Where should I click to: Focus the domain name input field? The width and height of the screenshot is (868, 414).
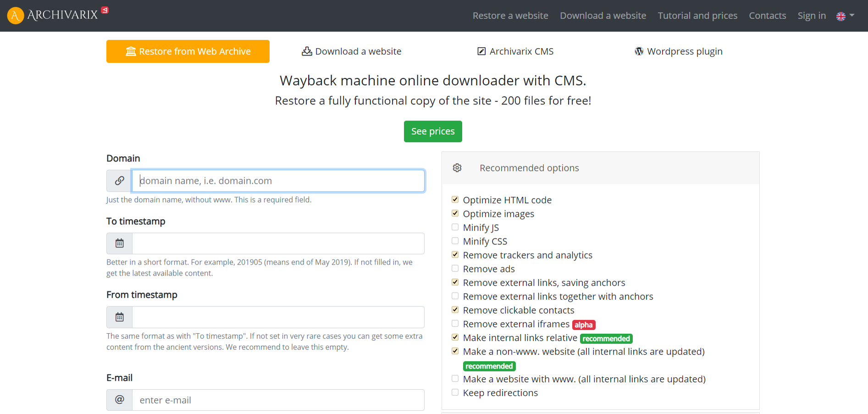(278, 181)
